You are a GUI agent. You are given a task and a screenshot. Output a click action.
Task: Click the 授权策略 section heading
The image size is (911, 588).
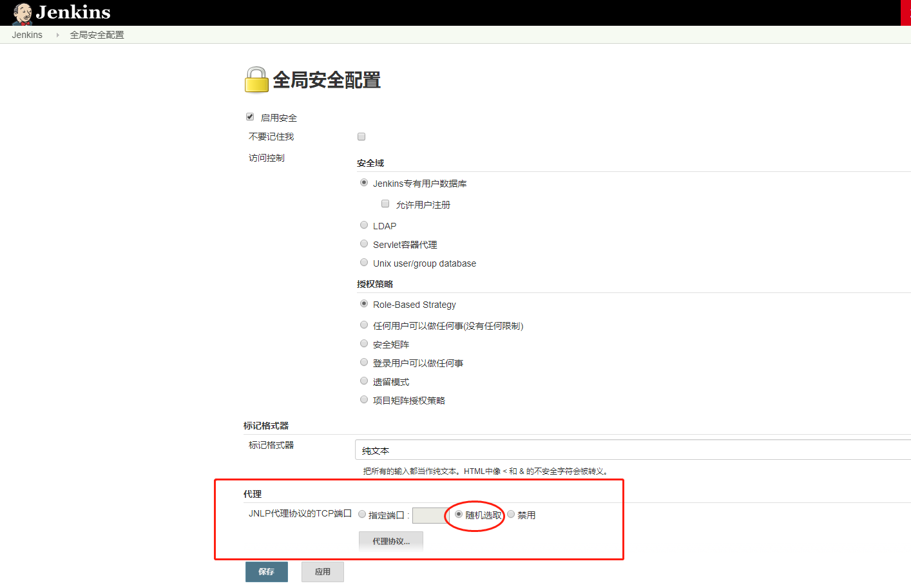375,284
